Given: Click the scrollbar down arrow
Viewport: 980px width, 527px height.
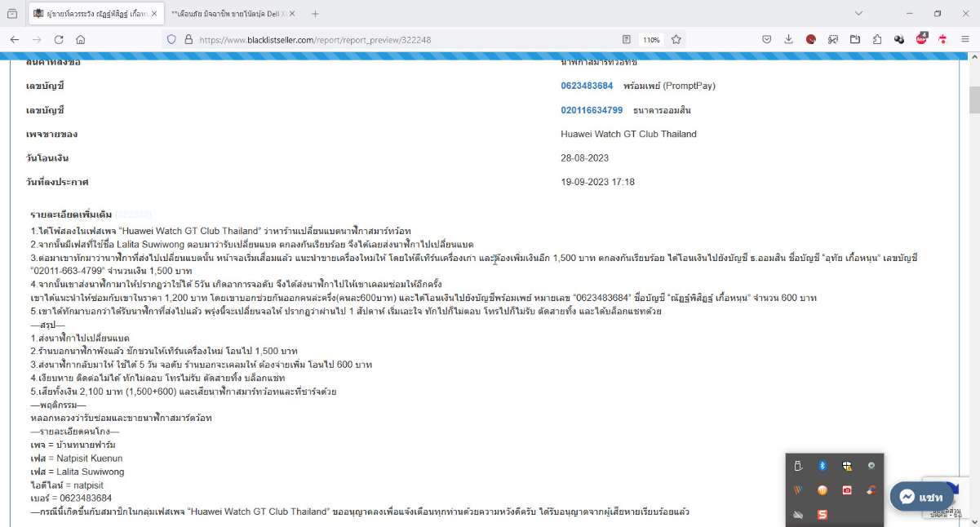Looking at the screenshot, I should click(x=973, y=520).
